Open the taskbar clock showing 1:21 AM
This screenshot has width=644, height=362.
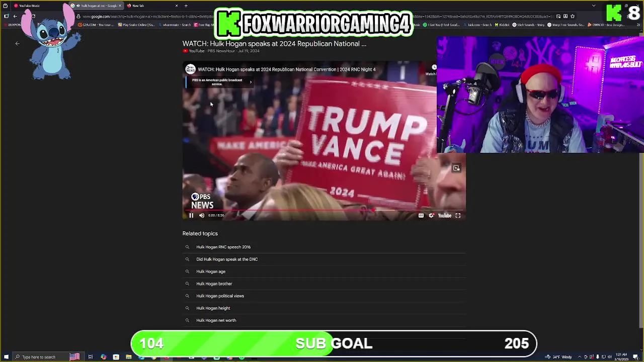621,357
